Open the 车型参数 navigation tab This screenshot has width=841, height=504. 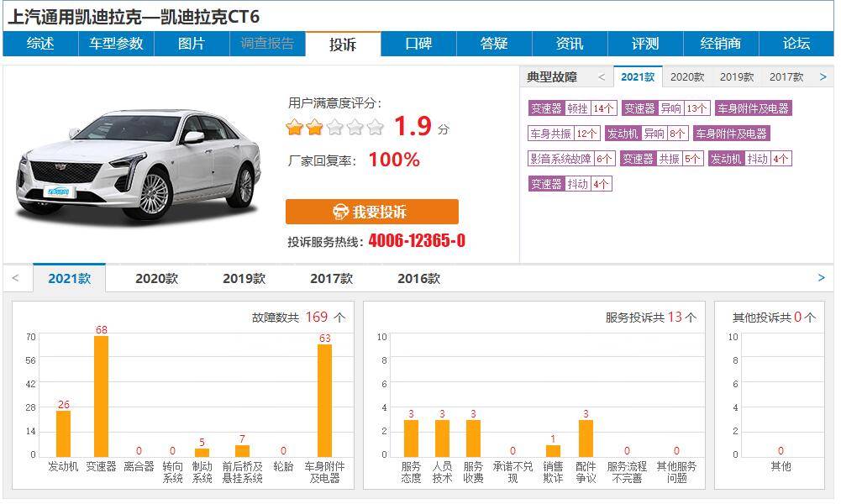117,44
